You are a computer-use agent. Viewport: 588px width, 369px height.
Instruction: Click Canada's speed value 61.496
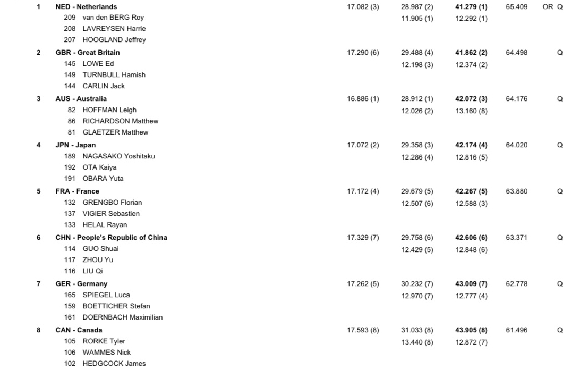(516, 330)
